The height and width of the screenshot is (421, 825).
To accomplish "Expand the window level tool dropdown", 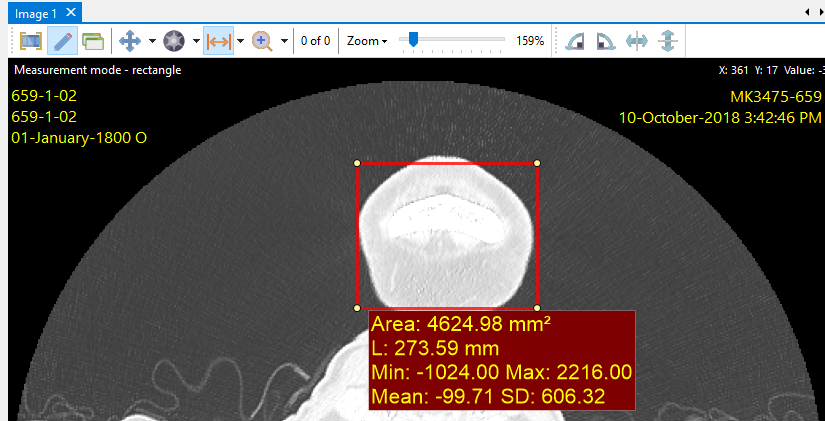I will tap(196, 41).
